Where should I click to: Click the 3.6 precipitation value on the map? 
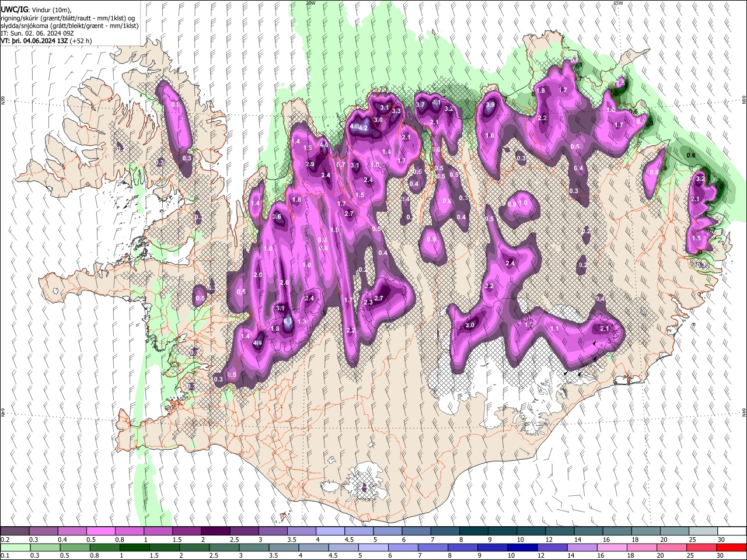click(277, 217)
